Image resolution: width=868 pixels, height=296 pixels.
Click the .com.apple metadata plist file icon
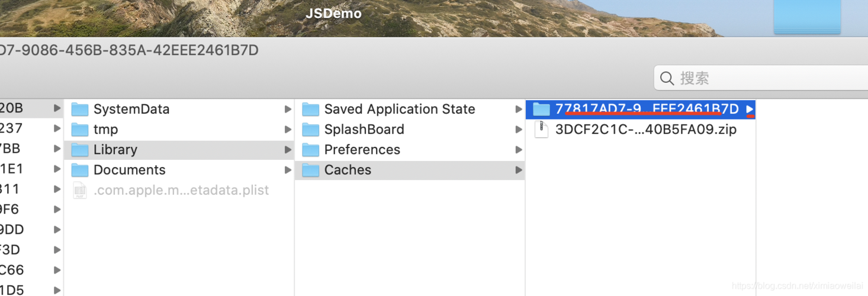click(79, 190)
